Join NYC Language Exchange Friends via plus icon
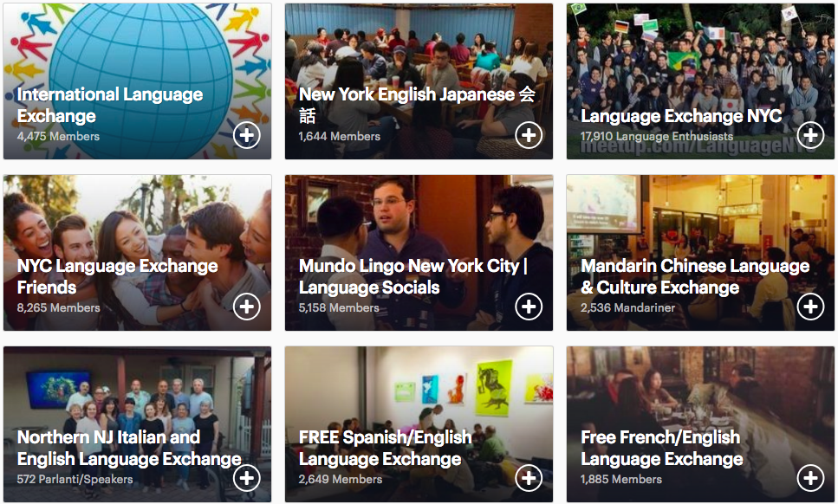Viewport: 838px width, 504px height. click(247, 307)
